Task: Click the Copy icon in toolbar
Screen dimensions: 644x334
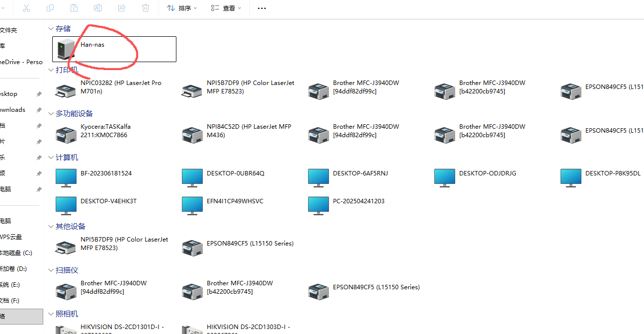Action: [x=50, y=8]
